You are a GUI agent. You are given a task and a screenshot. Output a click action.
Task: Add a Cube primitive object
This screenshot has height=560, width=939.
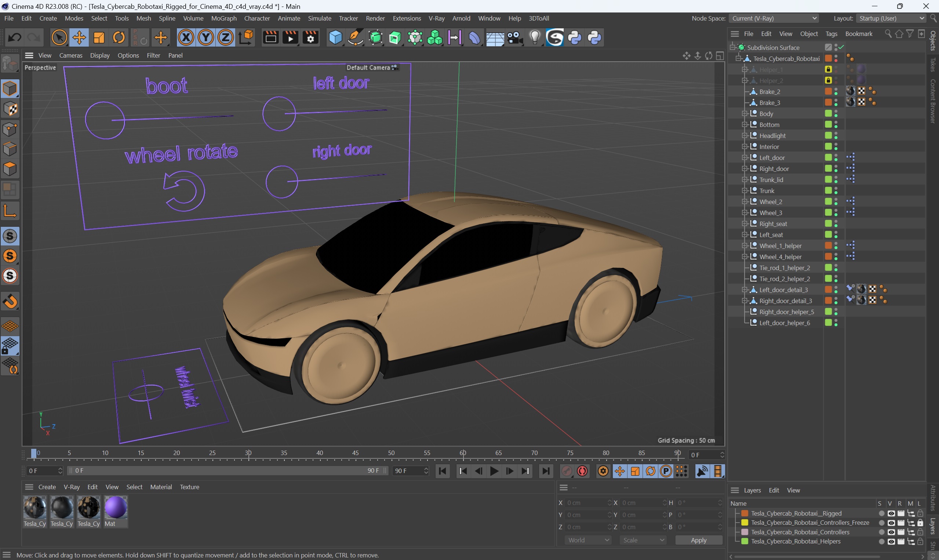pyautogui.click(x=335, y=38)
